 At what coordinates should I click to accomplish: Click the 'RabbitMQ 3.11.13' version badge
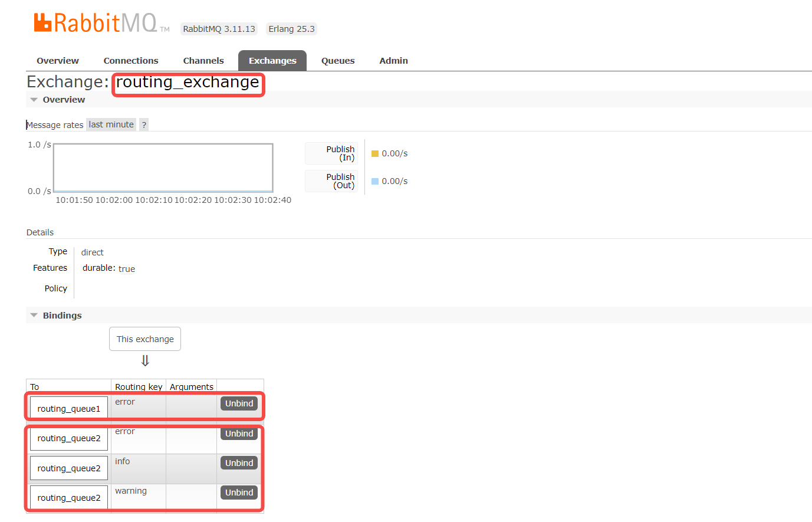(x=219, y=29)
